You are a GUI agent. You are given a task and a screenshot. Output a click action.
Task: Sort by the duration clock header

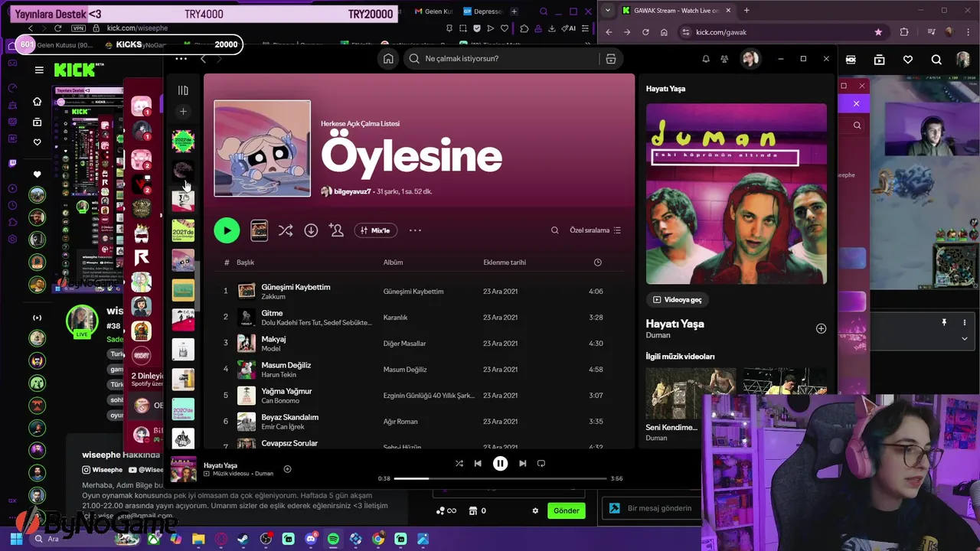(x=598, y=262)
